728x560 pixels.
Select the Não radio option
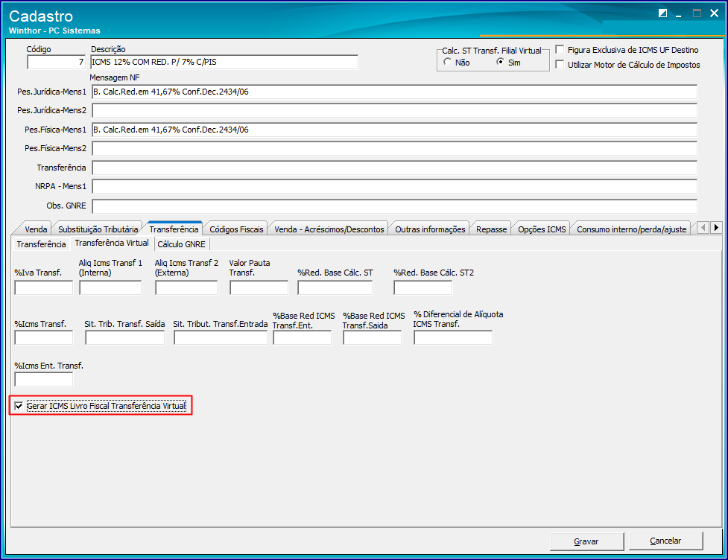pos(447,62)
